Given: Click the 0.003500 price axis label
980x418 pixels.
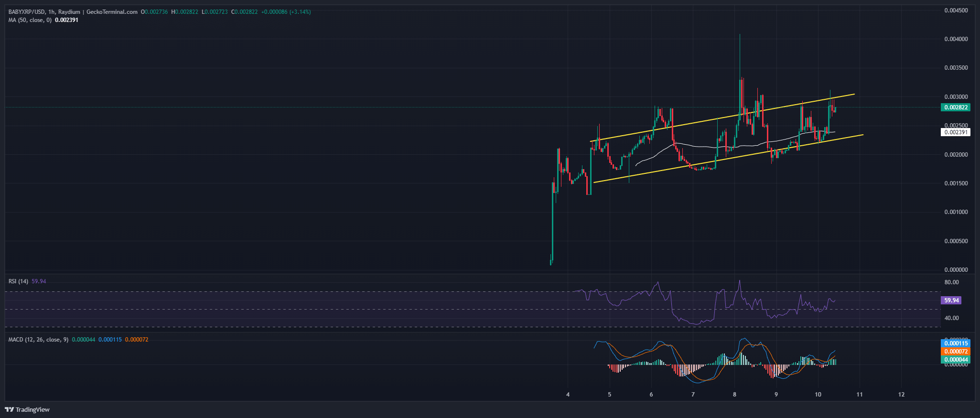Looking at the screenshot, I should pyautogui.click(x=956, y=68).
